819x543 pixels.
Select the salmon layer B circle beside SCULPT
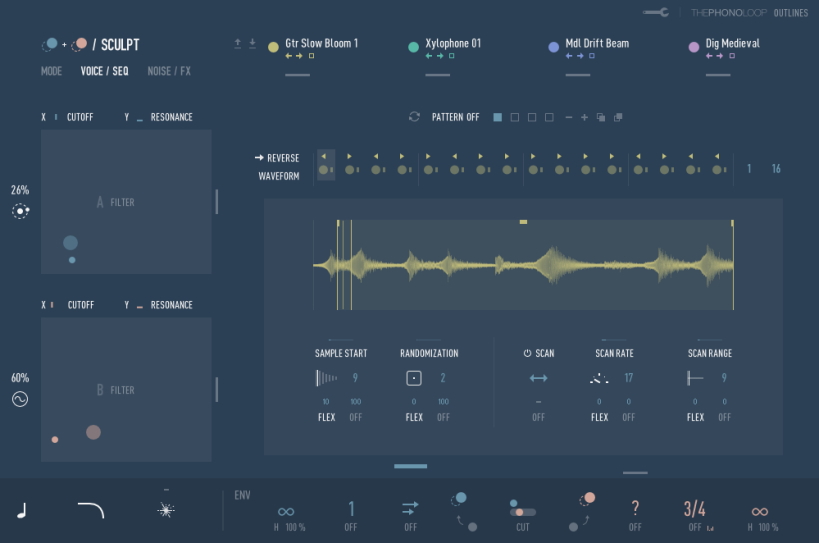80,44
